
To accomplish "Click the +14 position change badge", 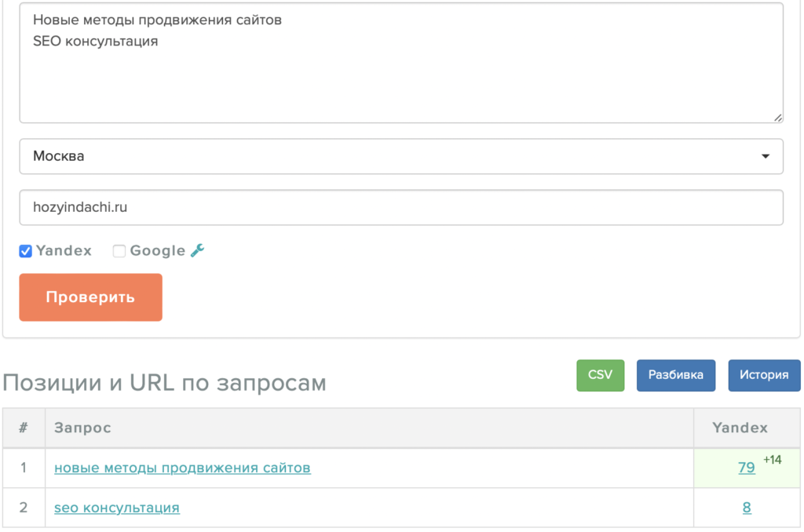I will point(773,460).
